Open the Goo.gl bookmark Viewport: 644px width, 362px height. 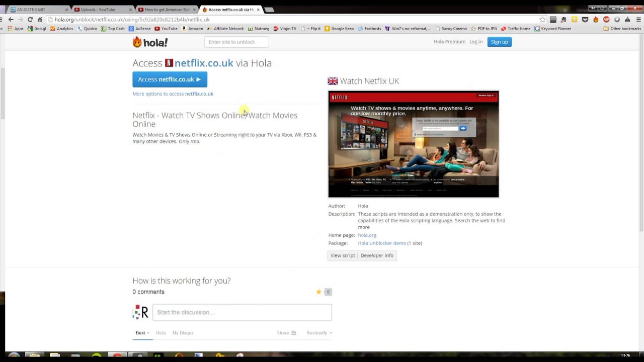37,29
